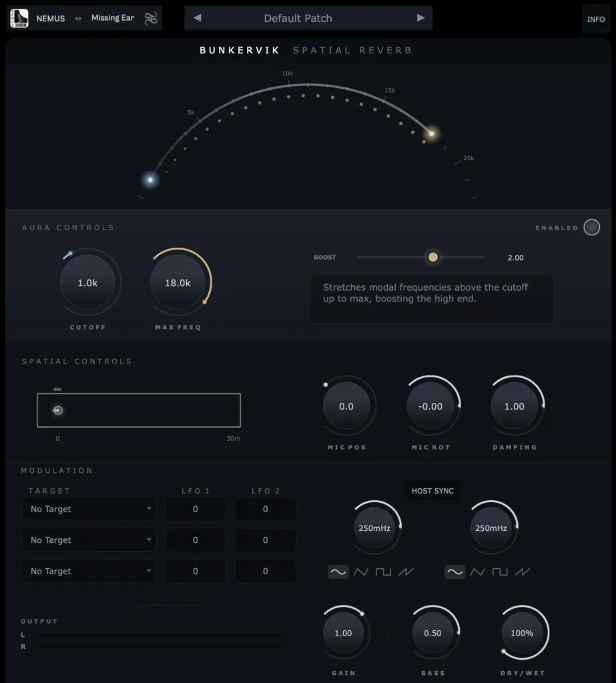This screenshot has width=616, height=683.
Task: Click the 10k label on frequency arc
Action: 287,73
